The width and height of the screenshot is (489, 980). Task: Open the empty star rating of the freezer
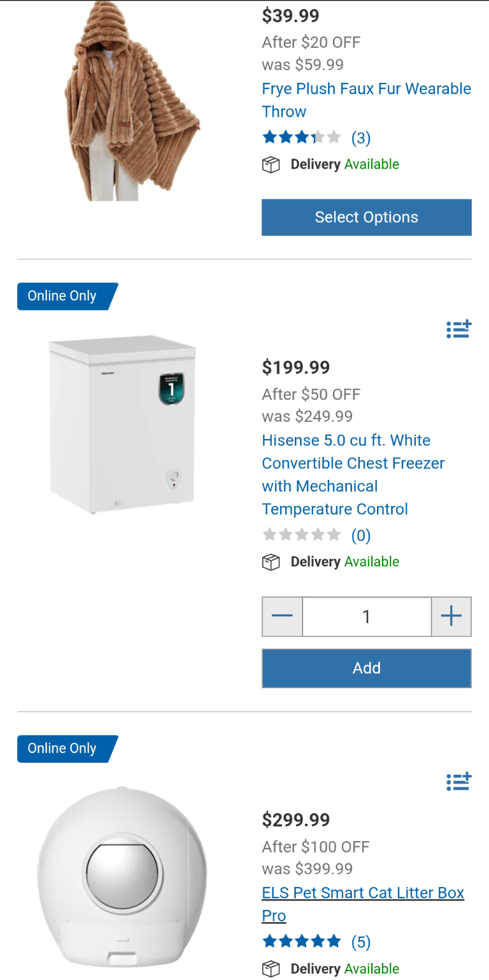tap(302, 535)
